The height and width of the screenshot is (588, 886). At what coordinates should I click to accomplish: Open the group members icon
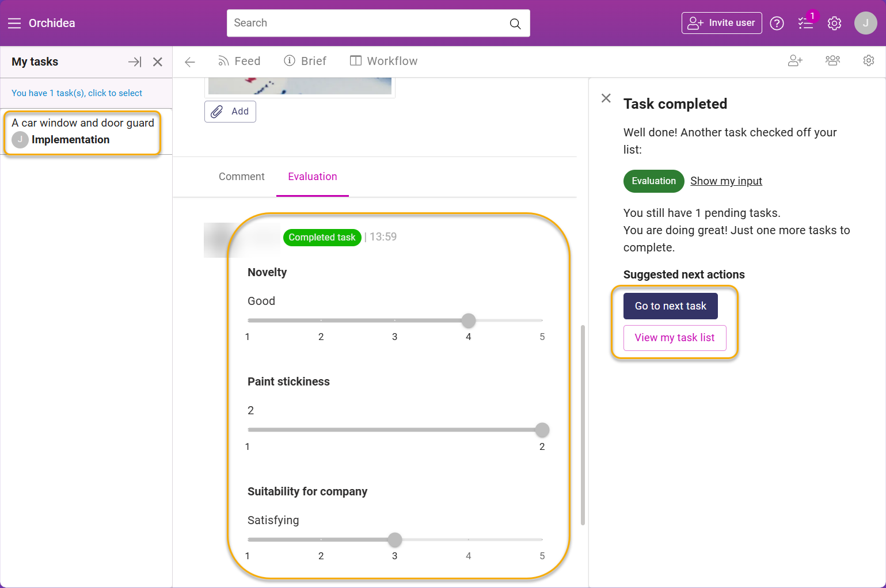832,60
